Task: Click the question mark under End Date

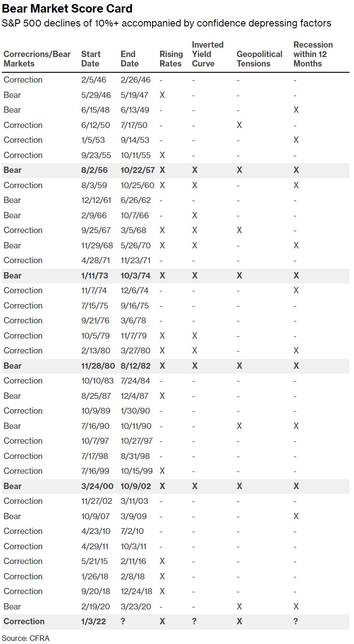Action: pos(123,622)
